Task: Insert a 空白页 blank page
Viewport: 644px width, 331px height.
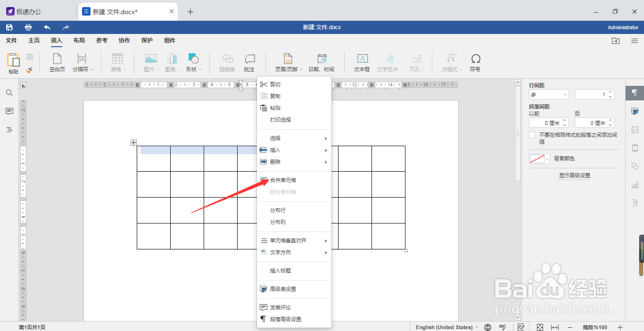Action: [x=57, y=62]
